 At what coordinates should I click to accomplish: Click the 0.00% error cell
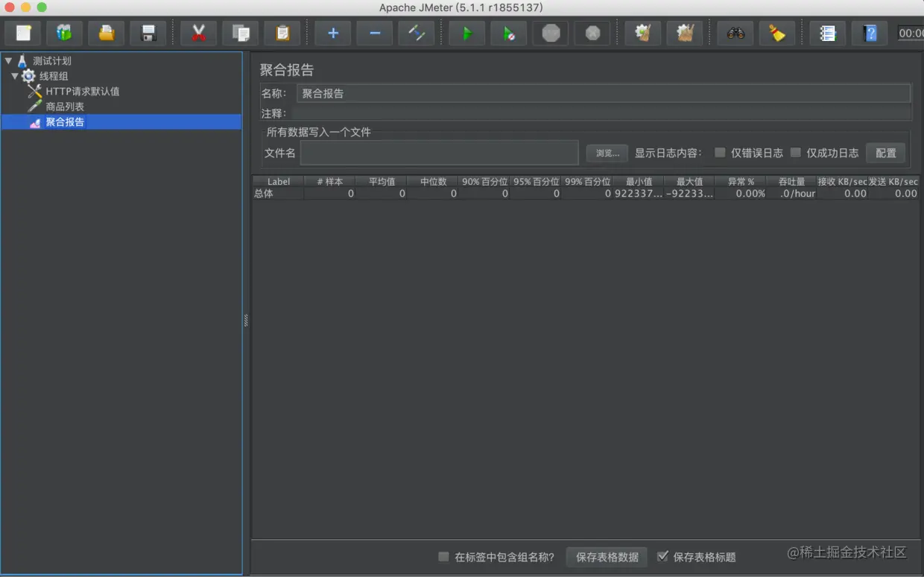click(x=741, y=193)
